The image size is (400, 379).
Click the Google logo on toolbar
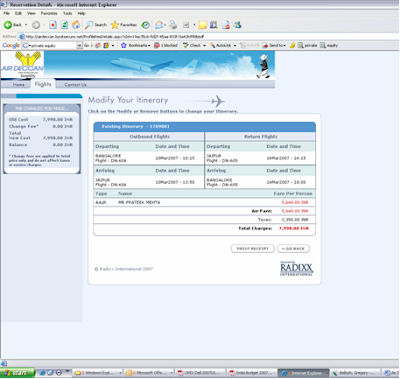tap(11, 45)
